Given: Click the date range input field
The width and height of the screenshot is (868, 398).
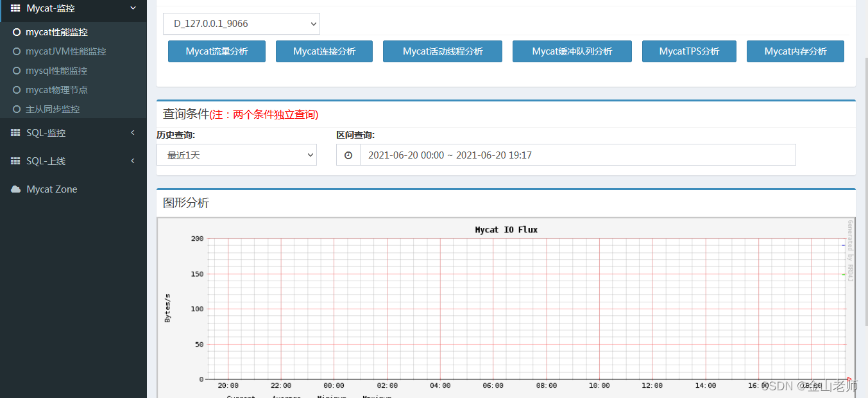Looking at the screenshot, I should (x=577, y=155).
